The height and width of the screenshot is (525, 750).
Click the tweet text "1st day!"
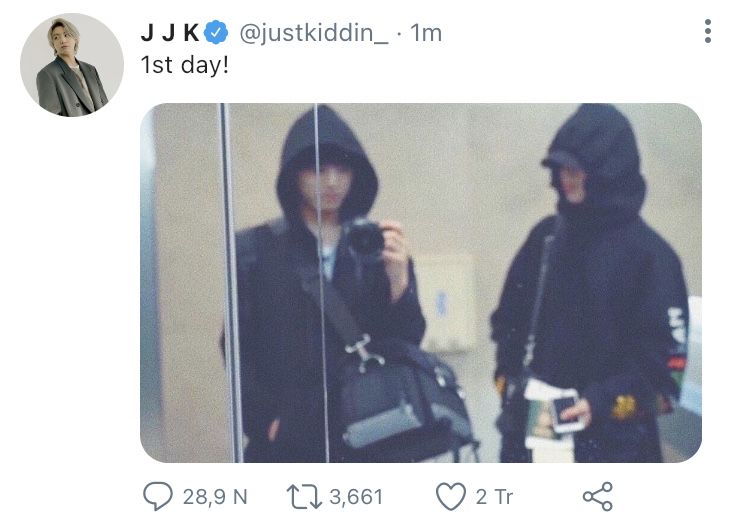point(185,65)
